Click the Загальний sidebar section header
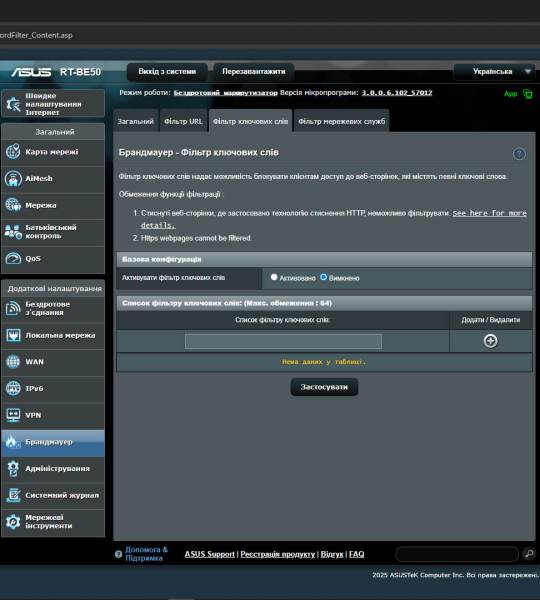This screenshot has width=540, height=600. [x=53, y=132]
